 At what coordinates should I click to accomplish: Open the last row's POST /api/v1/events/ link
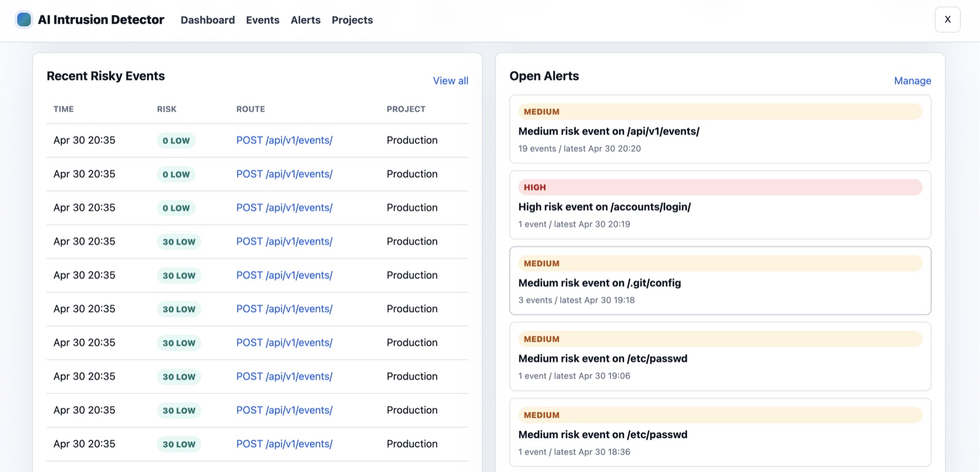[x=284, y=444]
